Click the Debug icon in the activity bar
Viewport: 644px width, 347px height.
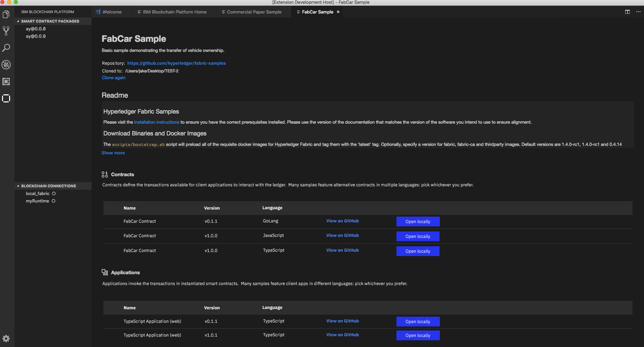coord(6,65)
